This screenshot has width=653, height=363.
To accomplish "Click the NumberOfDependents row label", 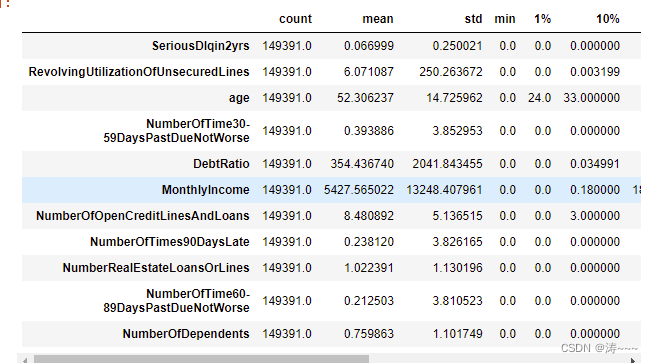I will 186,334.
